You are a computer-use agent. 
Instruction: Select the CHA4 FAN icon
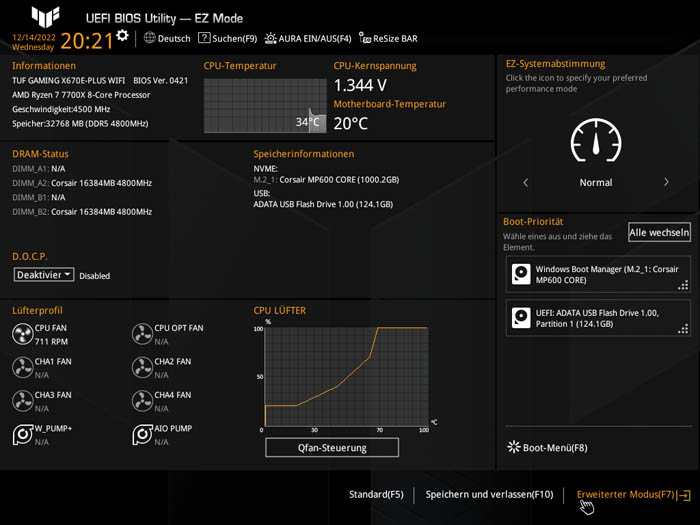142,401
